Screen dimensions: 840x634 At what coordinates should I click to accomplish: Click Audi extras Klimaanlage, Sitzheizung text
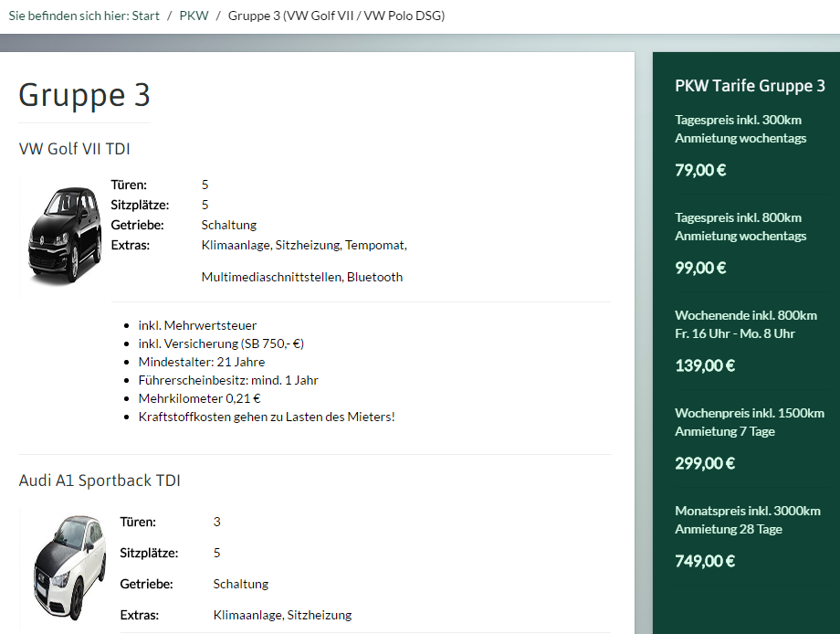282,615
